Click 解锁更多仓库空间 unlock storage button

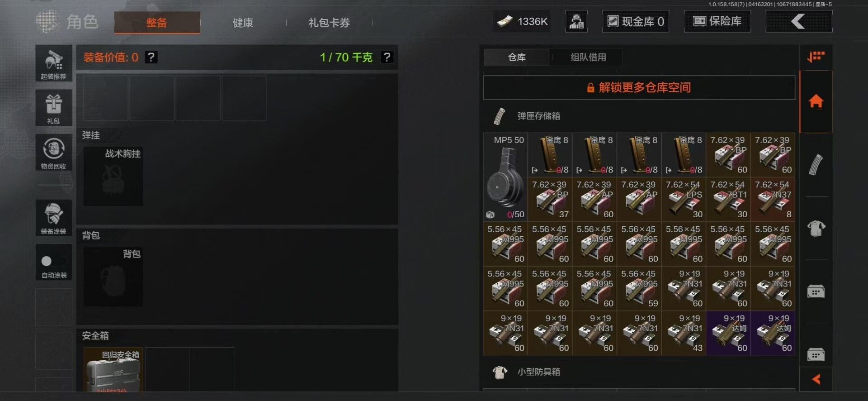tap(639, 88)
